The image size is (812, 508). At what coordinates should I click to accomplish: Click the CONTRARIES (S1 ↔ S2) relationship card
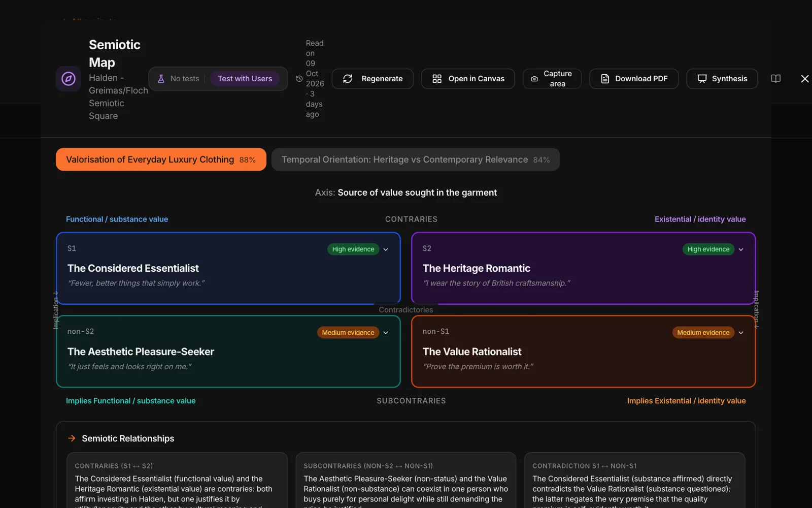177,481
